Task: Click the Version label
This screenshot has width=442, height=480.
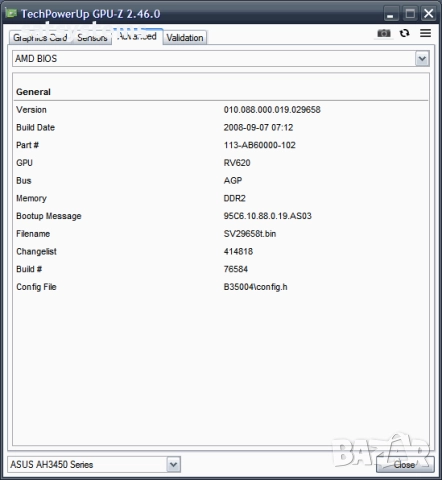Action: click(31, 110)
